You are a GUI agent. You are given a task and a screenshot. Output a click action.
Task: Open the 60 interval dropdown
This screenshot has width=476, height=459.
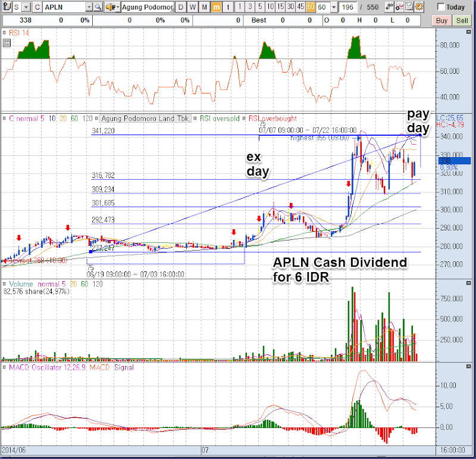[x=333, y=7]
